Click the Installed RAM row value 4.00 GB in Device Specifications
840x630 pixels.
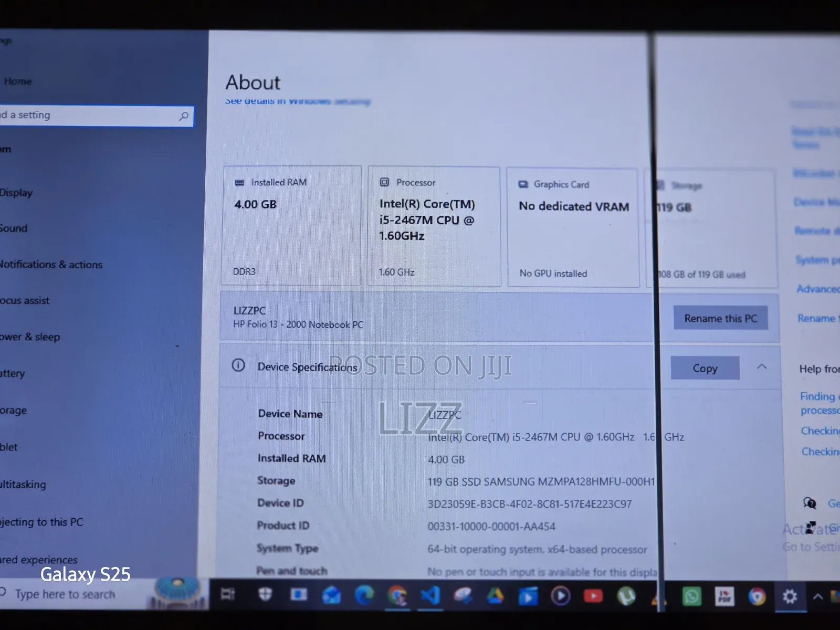[x=446, y=459]
